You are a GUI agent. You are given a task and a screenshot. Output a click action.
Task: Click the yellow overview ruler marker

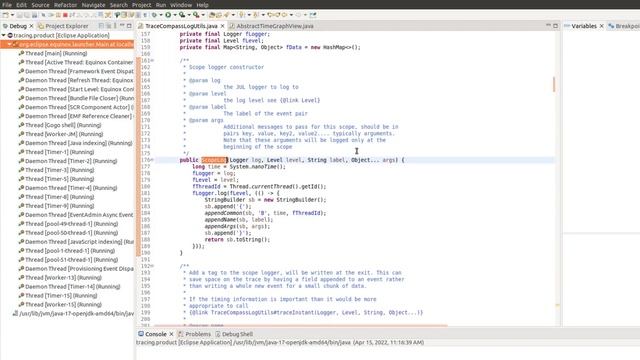click(x=557, y=305)
